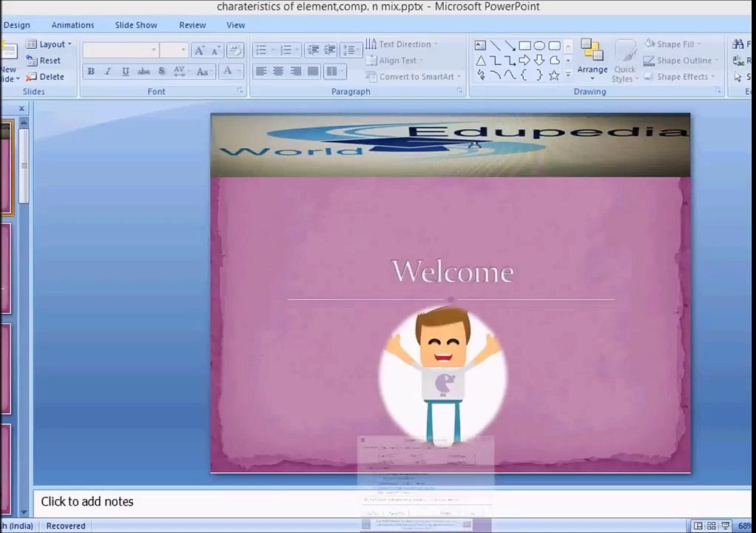Switch to Slide Sorter view icon

tap(712, 526)
